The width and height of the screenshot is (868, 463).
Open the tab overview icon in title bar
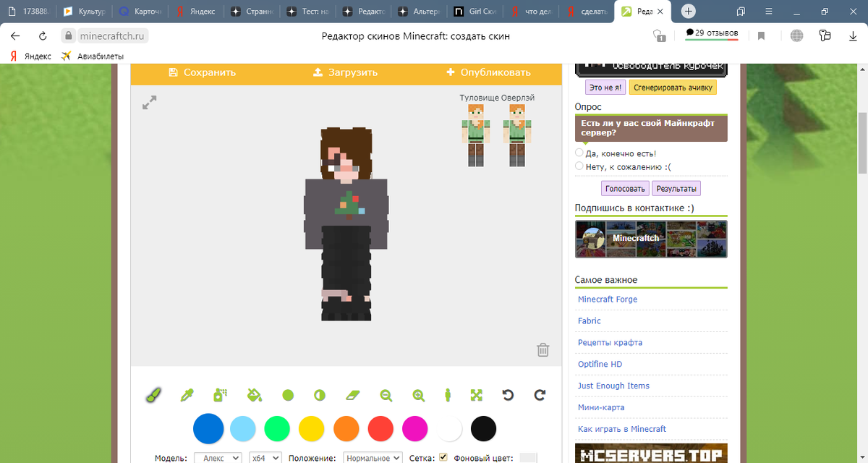point(741,12)
